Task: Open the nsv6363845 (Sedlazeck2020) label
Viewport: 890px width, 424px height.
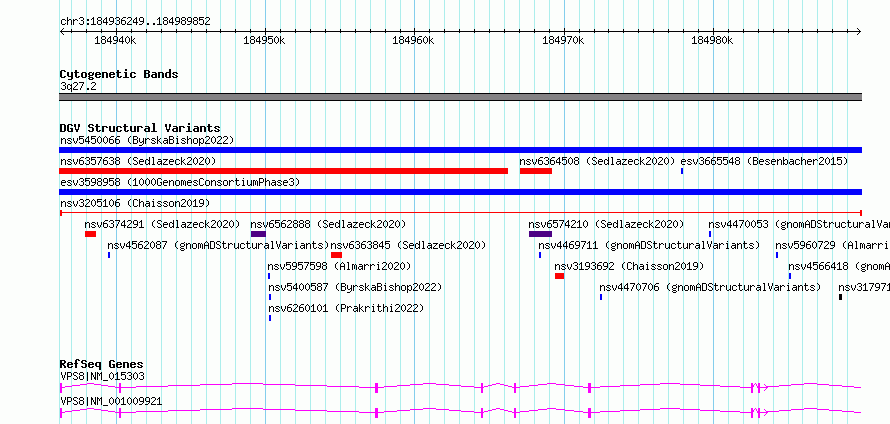Action: [408, 245]
